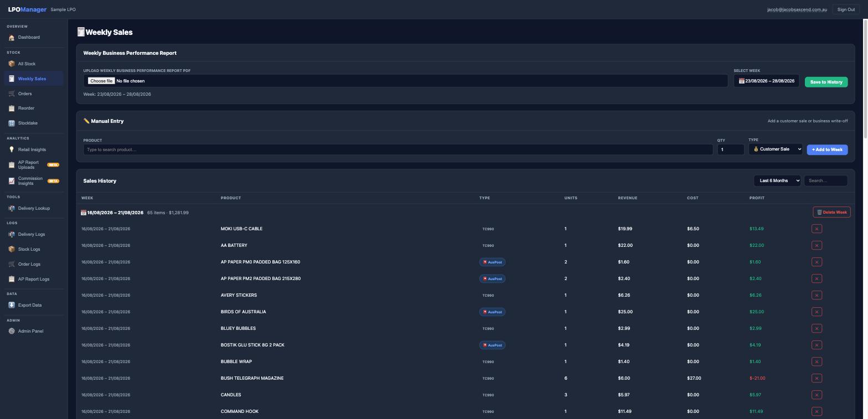This screenshot has height=419, width=868.
Task: Click the All Stock box icon
Action: (12, 64)
